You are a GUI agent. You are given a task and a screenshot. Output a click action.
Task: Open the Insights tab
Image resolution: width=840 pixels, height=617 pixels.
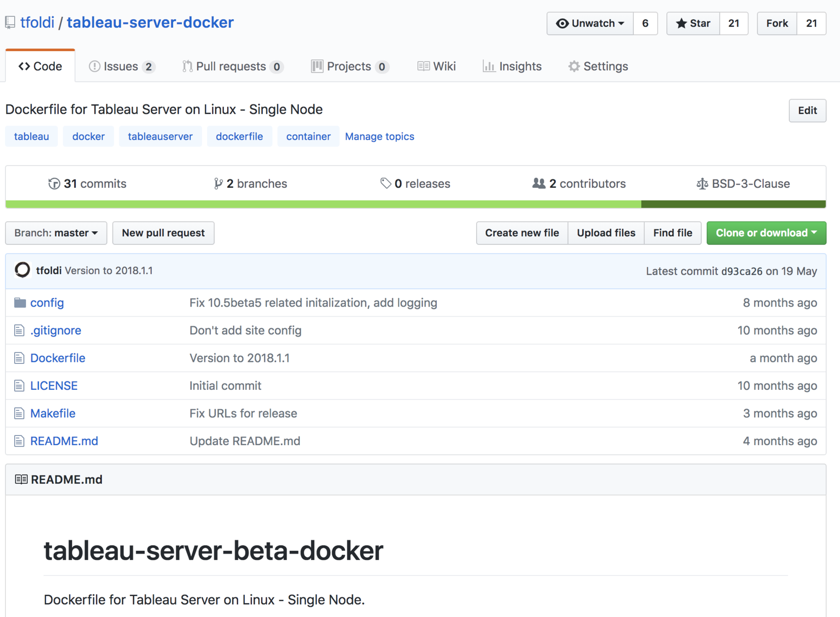click(512, 66)
